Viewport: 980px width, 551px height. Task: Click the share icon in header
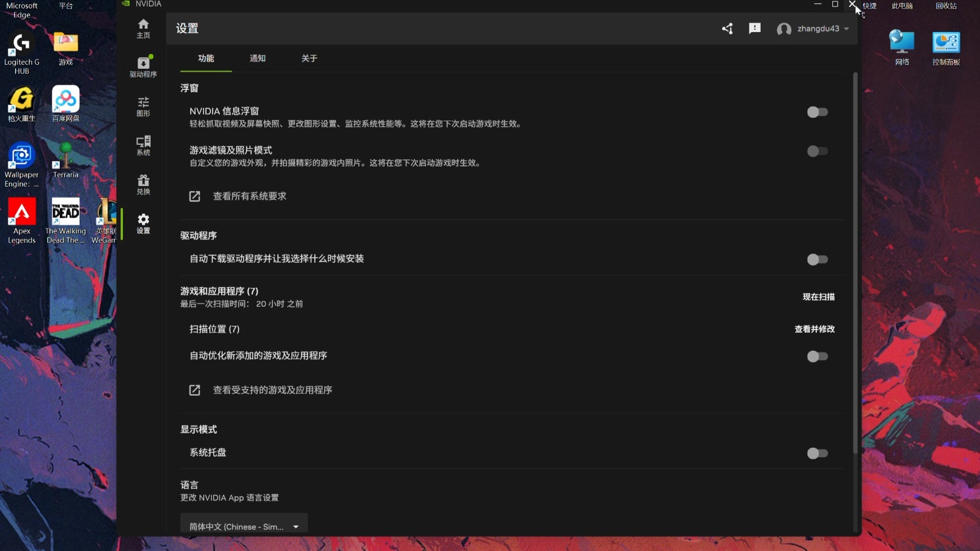point(727,29)
